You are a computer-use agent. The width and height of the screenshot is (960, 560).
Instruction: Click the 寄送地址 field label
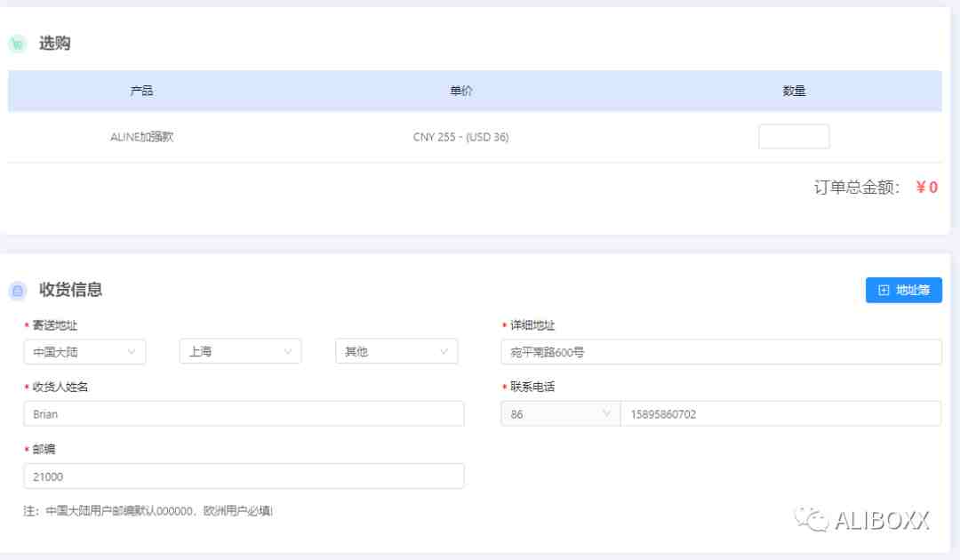55,325
